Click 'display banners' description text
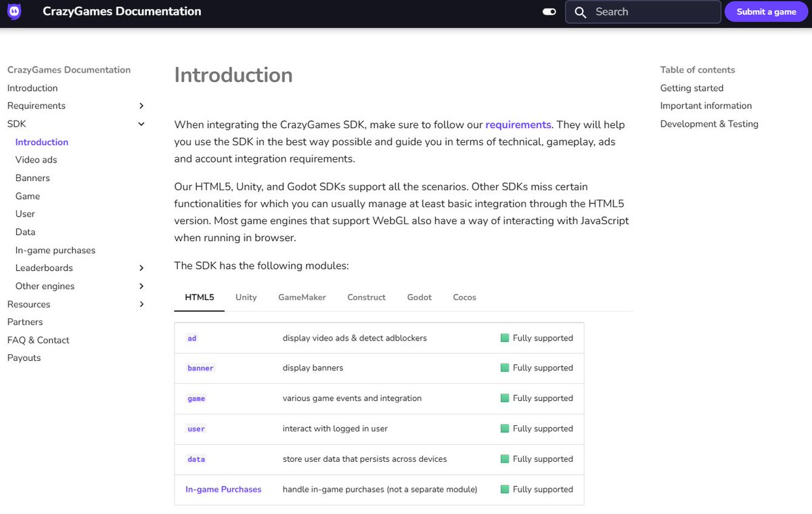This screenshot has width=812, height=514. click(313, 368)
